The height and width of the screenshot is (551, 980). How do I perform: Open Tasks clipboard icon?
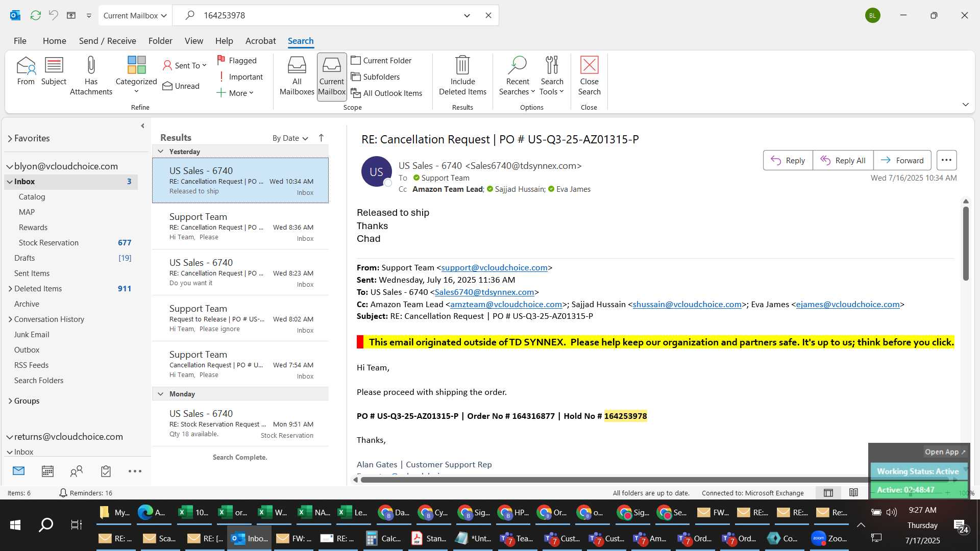[x=106, y=471]
